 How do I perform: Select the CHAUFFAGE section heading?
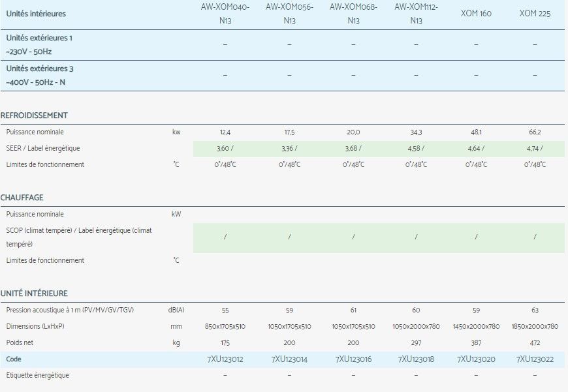(22, 198)
